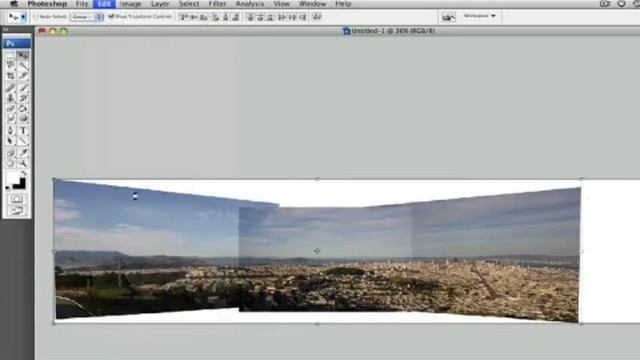
Task: Select the Dodge tool
Action: (23, 119)
